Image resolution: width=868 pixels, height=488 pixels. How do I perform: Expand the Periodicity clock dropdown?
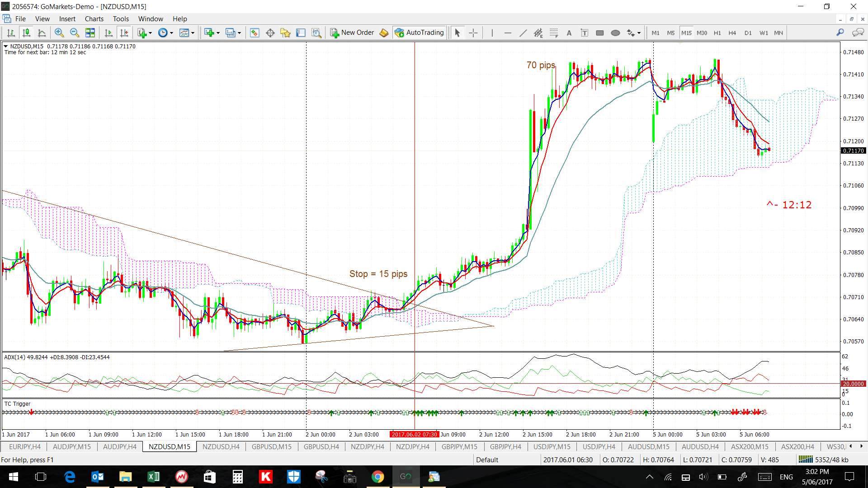point(171,33)
